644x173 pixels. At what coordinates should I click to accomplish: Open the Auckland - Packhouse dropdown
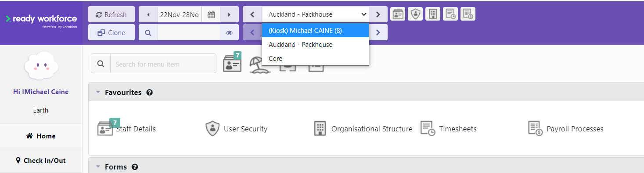click(x=316, y=14)
